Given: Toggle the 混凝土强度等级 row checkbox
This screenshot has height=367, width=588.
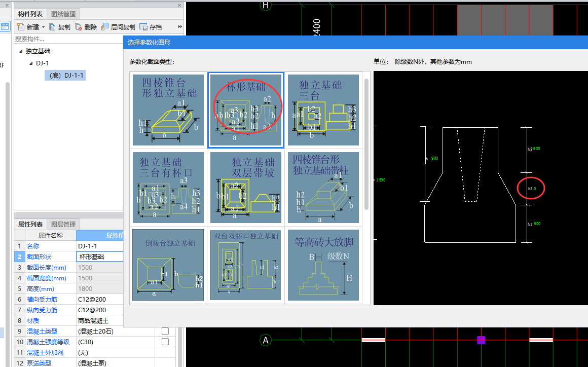Looking at the screenshot, I should pos(165,342).
